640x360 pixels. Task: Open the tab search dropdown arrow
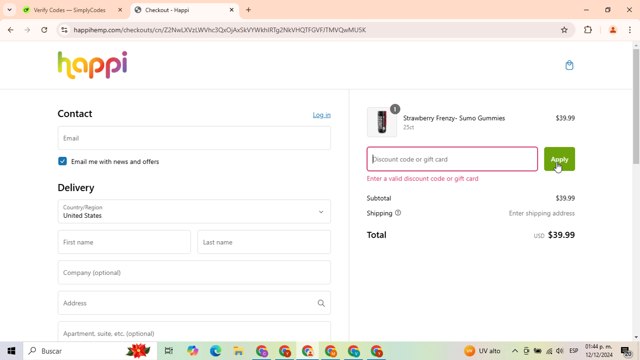(9, 10)
